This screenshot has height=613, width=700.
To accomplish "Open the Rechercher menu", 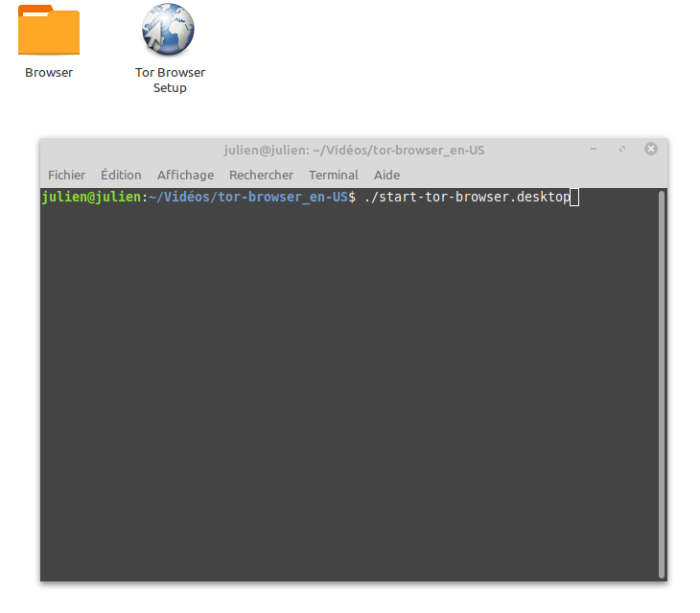I will (261, 175).
